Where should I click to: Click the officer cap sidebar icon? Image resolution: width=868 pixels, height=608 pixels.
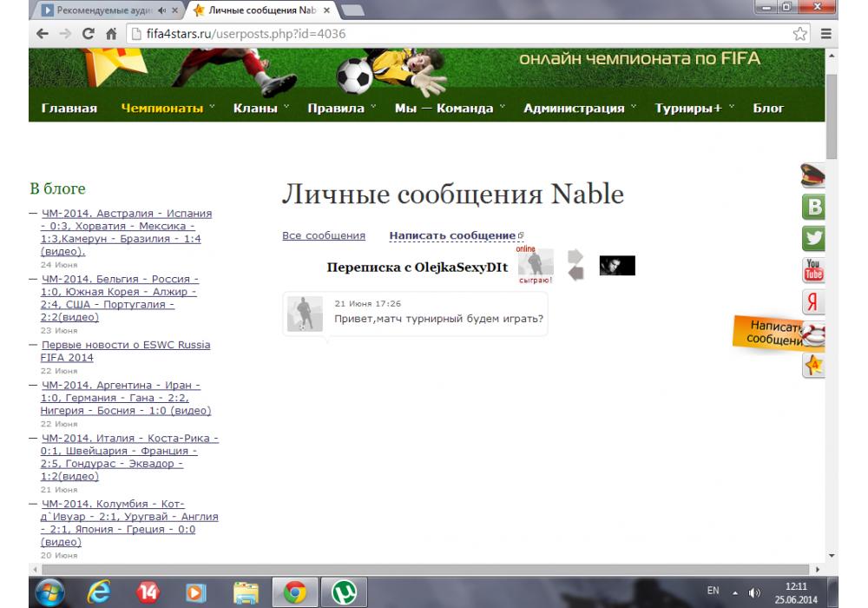point(813,176)
